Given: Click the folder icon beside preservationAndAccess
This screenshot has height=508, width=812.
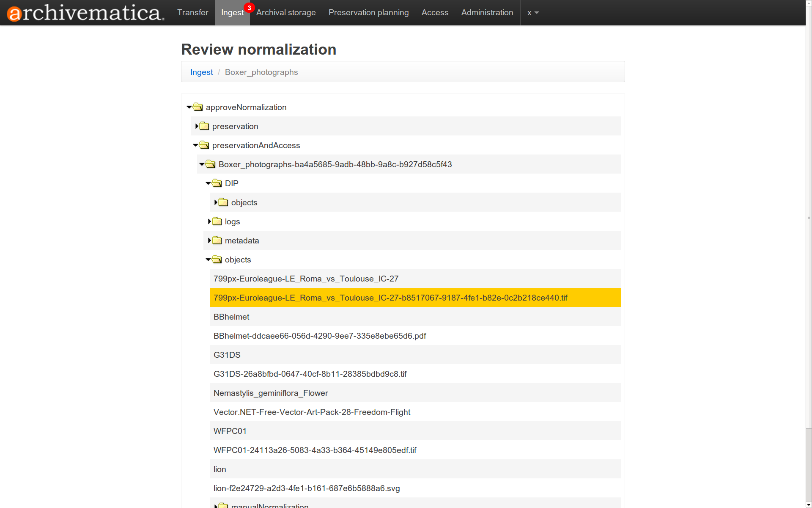Looking at the screenshot, I should pyautogui.click(x=204, y=145).
